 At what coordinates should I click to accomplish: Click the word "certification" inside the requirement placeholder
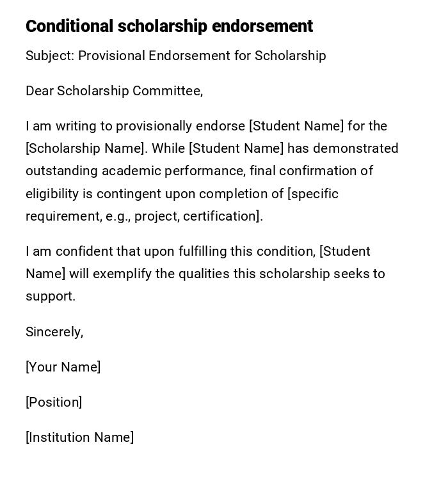tap(220, 216)
